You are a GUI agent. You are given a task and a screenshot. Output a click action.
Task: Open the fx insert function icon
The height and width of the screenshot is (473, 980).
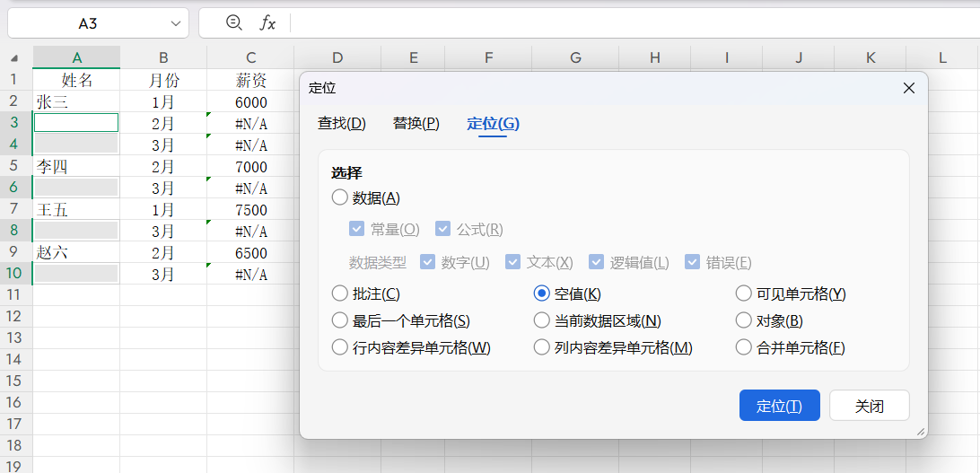(x=267, y=23)
